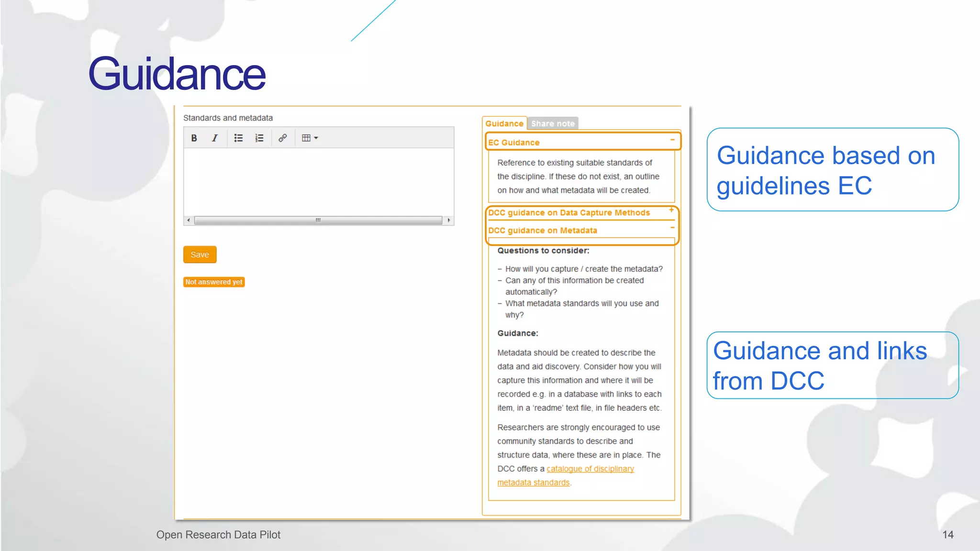
Task: Click the horizontal scrollbar thumb in the editor
Action: pos(318,220)
